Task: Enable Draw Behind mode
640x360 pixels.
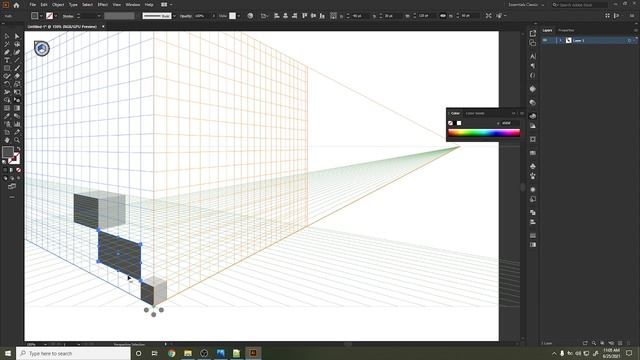Action: [11, 178]
